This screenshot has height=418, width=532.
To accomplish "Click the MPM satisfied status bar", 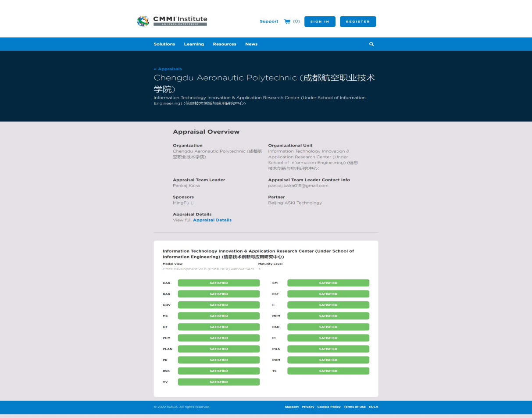I will coord(328,316).
